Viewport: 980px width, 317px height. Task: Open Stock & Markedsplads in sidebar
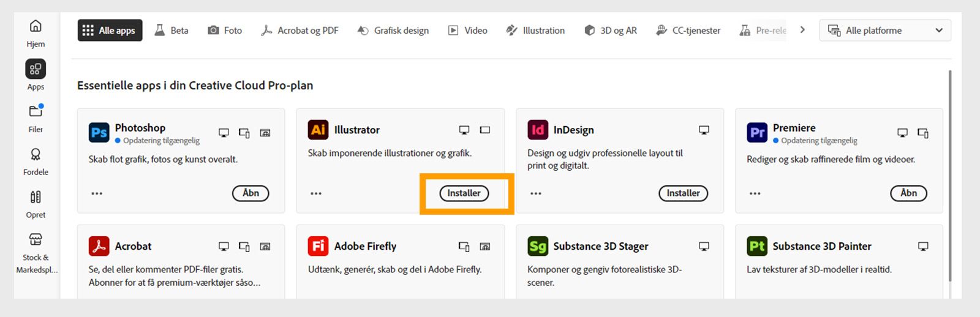36,253
